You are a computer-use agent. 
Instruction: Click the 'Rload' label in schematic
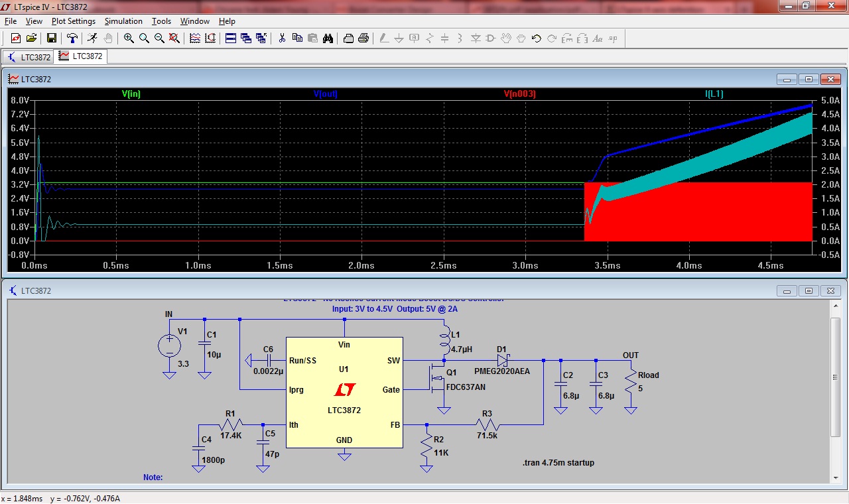tap(648, 375)
